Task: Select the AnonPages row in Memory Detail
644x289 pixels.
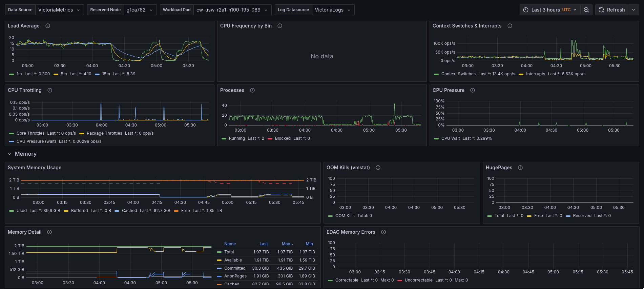Action: (266, 276)
